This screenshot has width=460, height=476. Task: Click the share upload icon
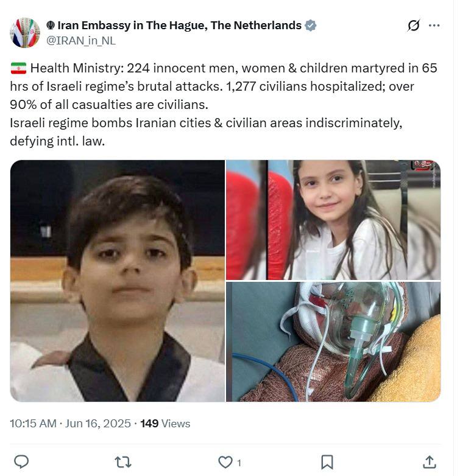(x=429, y=462)
